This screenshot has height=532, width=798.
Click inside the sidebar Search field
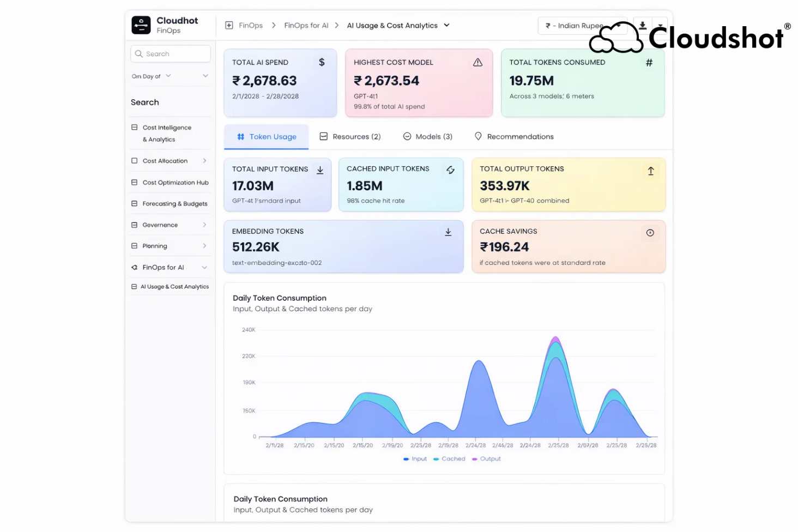pos(170,53)
